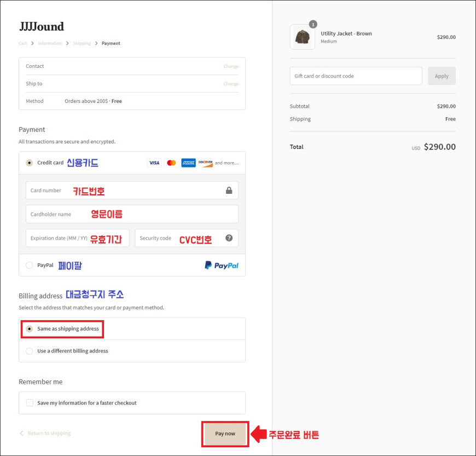Open the security code help question-mark icon
Image resolution: width=476 pixels, height=456 pixels.
click(x=229, y=238)
